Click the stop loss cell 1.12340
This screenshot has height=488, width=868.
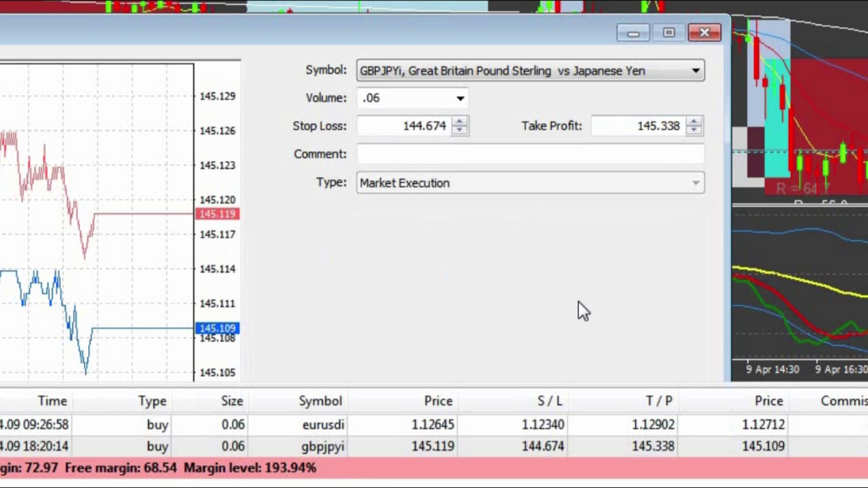[x=542, y=425]
